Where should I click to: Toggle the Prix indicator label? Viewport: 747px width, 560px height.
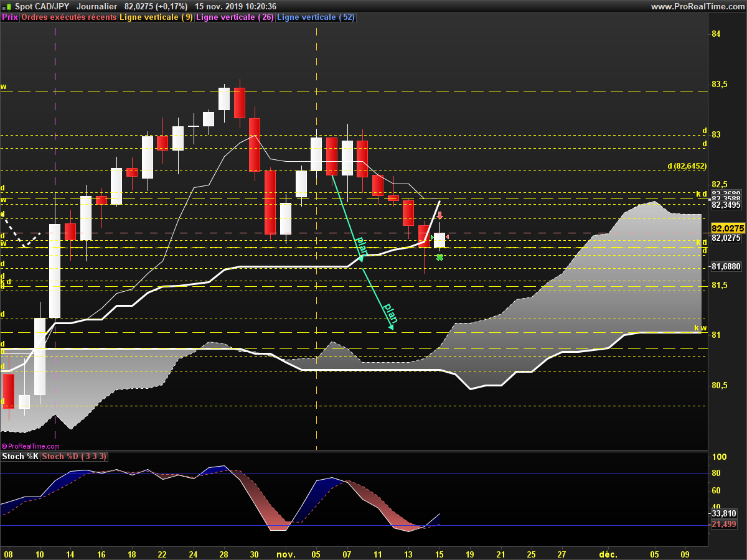pos(10,17)
